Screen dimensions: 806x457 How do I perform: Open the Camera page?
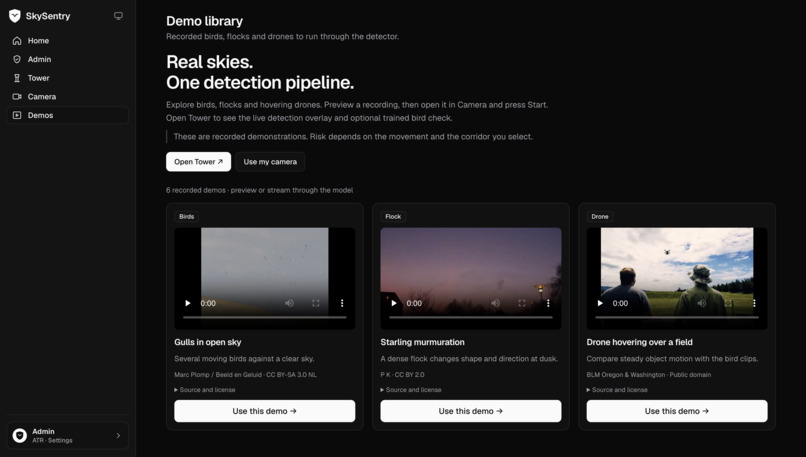(67, 97)
